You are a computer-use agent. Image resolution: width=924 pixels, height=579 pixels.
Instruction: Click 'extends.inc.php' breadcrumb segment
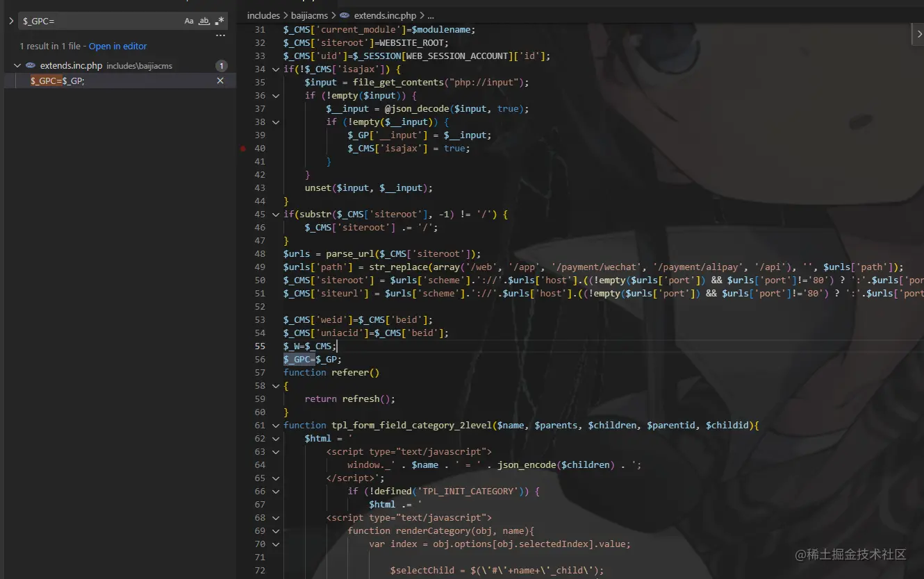(x=385, y=15)
